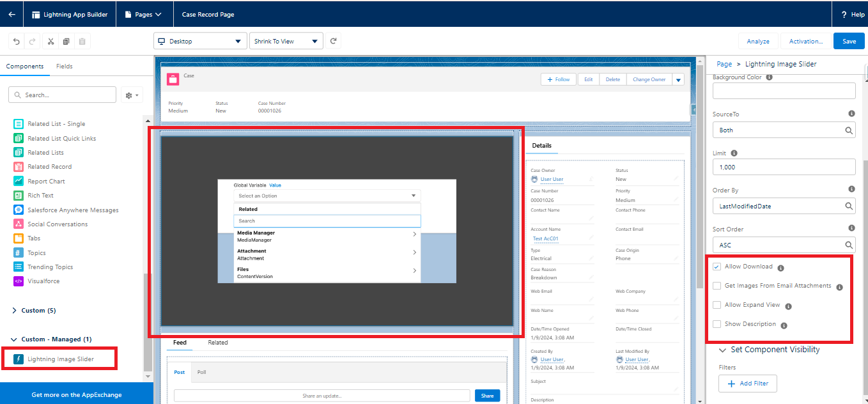Open the Pages dropdown menu

pyautogui.click(x=144, y=14)
